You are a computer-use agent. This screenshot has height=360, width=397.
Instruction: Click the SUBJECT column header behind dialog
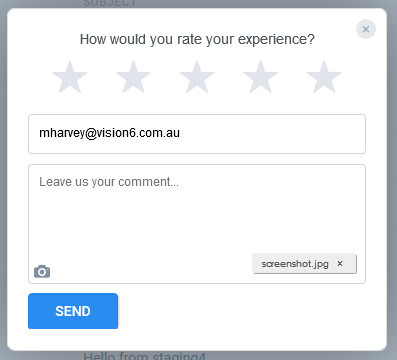pos(110,3)
